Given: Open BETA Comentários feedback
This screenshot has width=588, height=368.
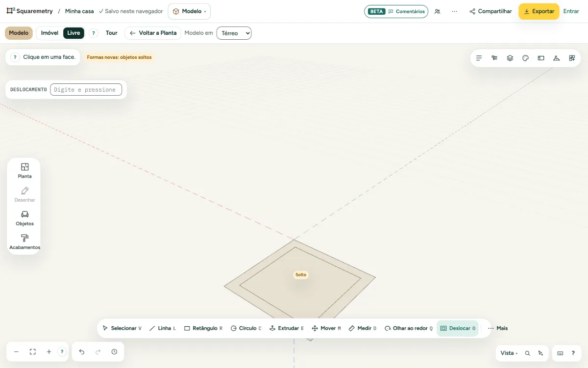Looking at the screenshot, I should (x=396, y=11).
